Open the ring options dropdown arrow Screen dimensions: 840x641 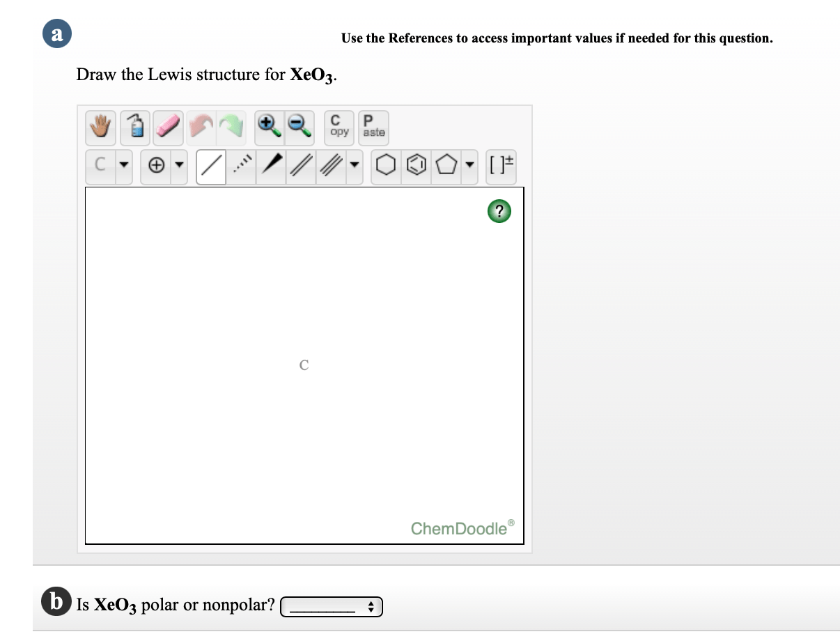pyautogui.click(x=469, y=167)
